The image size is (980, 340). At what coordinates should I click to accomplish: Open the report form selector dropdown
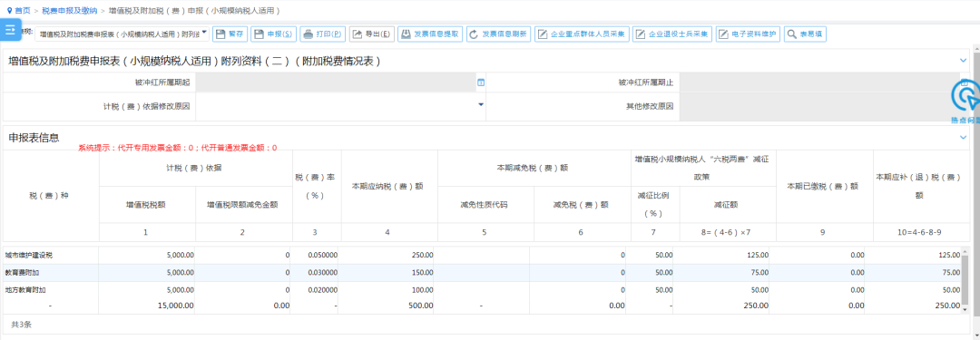point(122,34)
